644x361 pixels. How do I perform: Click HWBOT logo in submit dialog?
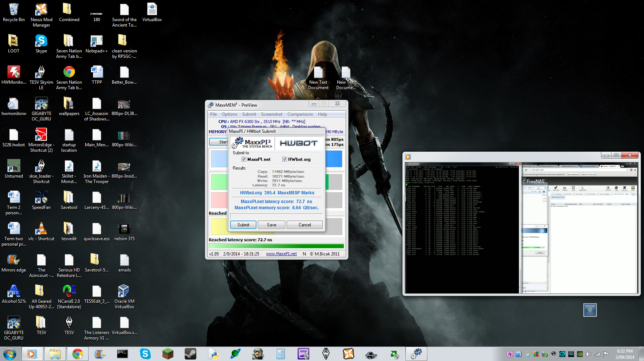pos(299,143)
